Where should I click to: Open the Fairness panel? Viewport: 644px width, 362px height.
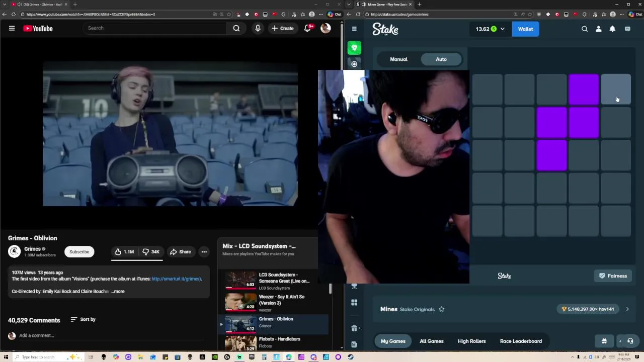tap(613, 276)
